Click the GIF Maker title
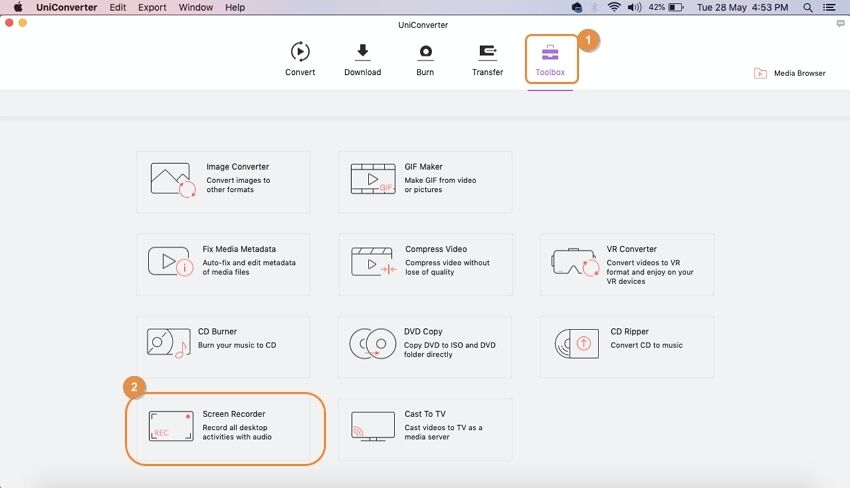850x488 pixels. pos(423,166)
